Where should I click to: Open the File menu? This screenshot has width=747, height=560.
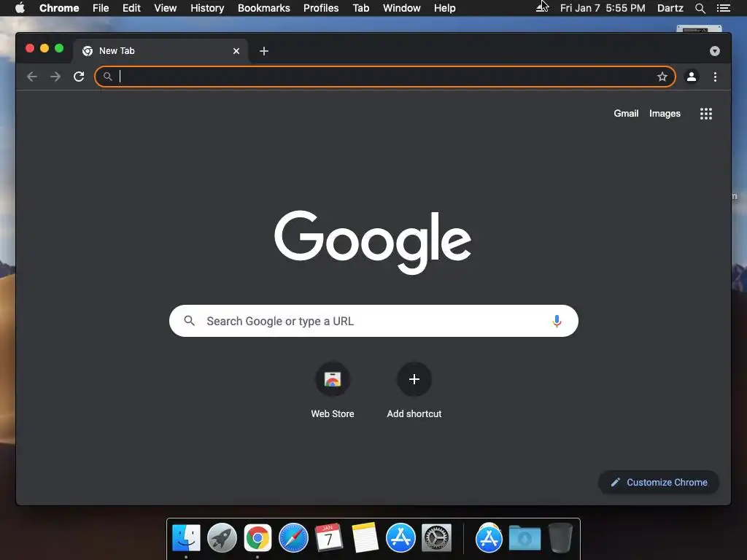(101, 8)
